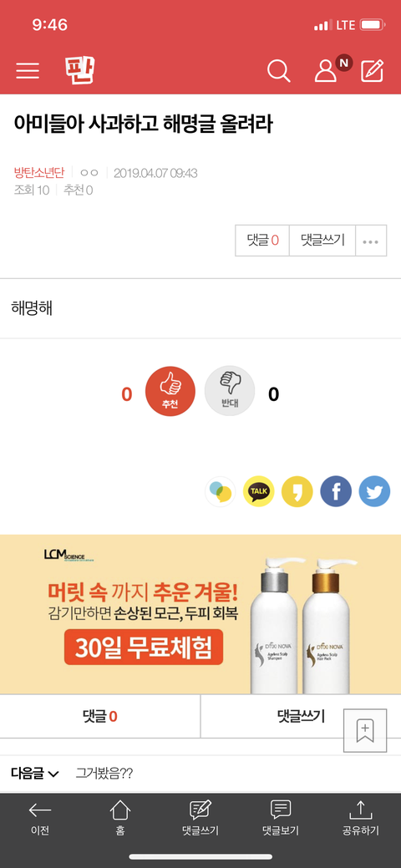Share the post to Facebook
401x868 pixels.
click(336, 491)
